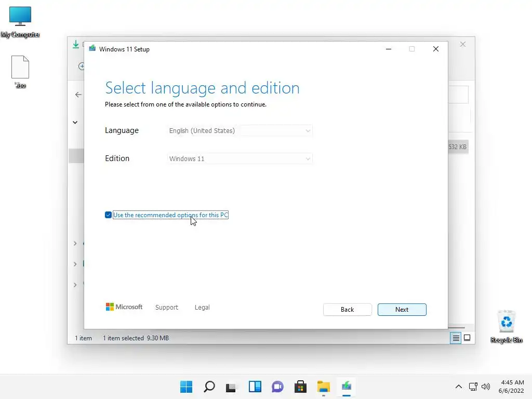Open Chat from taskbar
Viewport: 532px width, 399px height.
tap(277, 387)
